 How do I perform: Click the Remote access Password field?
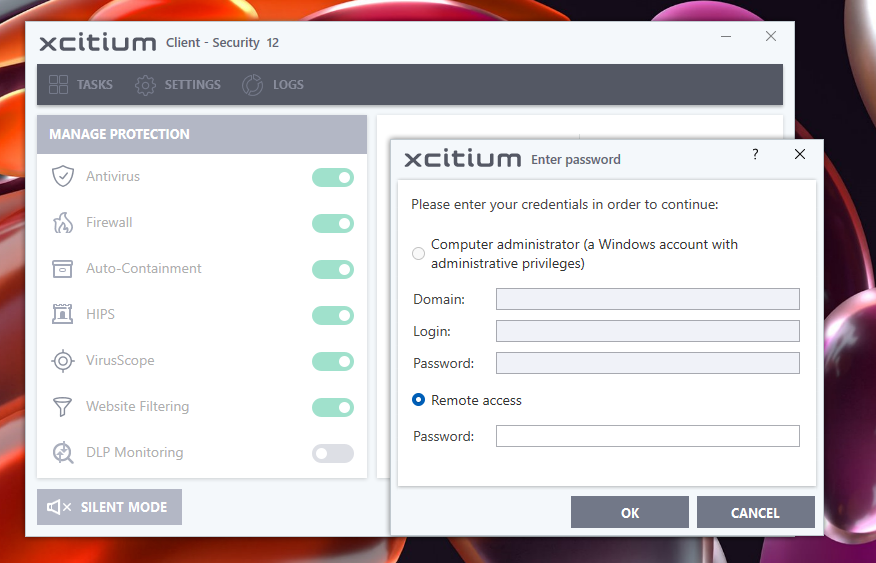[x=647, y=436]
